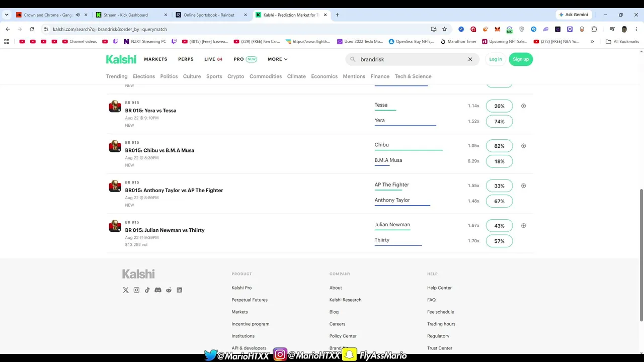Select the Crypto category
This screenshot has height=362, width=644.
[x=235, y=76]
